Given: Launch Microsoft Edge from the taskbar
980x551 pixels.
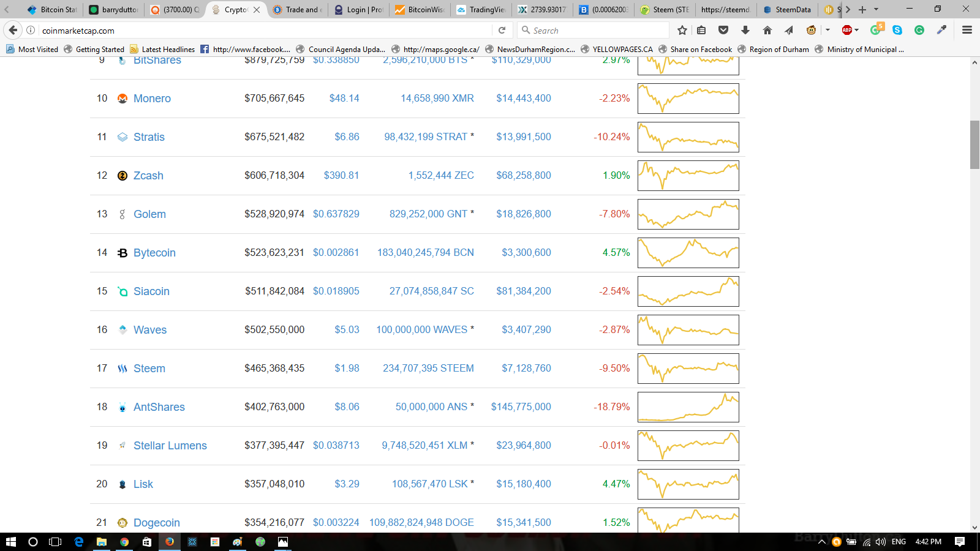Looking at the screenshot, I should point(78,542).
